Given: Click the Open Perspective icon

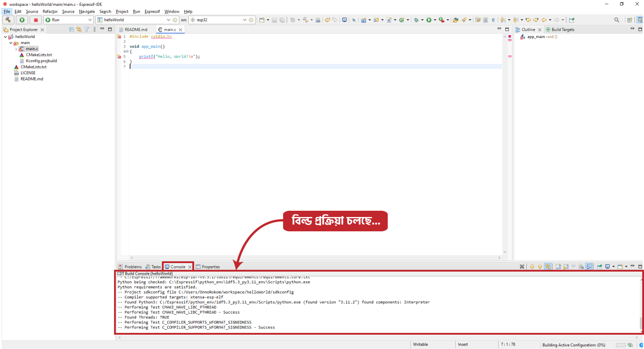Looking at the screenshot, I should click(x=630, y=20).
